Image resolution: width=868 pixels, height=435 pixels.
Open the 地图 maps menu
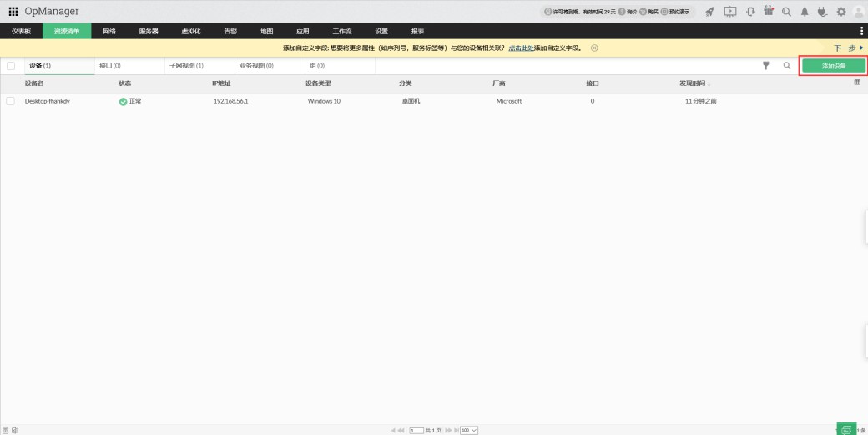click(267, 31)
